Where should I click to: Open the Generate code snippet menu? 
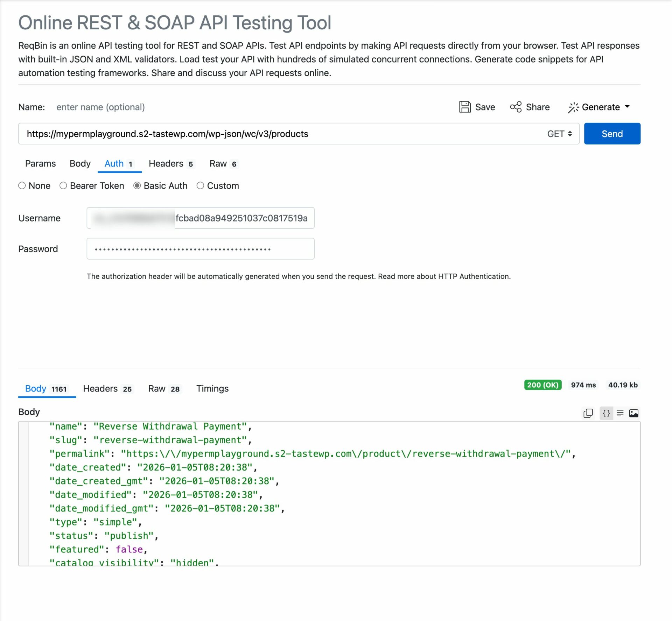[598, 107]
